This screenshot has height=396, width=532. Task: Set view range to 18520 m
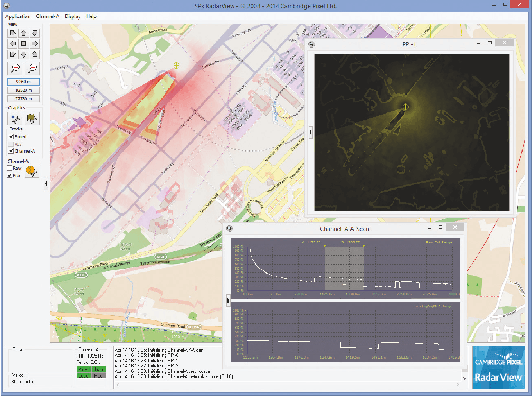[x=23, y=90]
